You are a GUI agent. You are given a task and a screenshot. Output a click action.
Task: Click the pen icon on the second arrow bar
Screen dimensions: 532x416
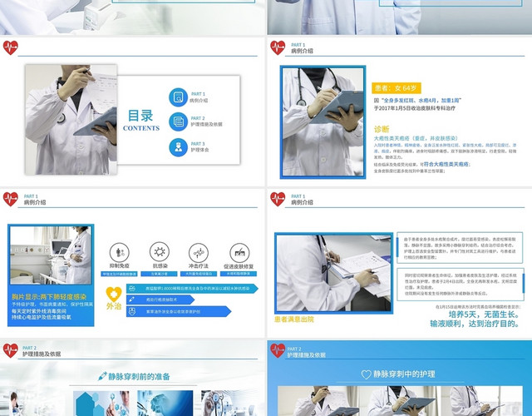pos(131,300)
